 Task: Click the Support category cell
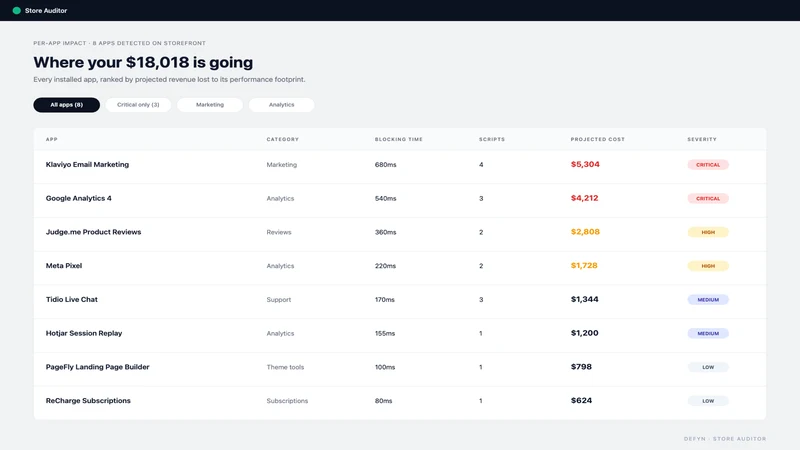pos(279,299)
